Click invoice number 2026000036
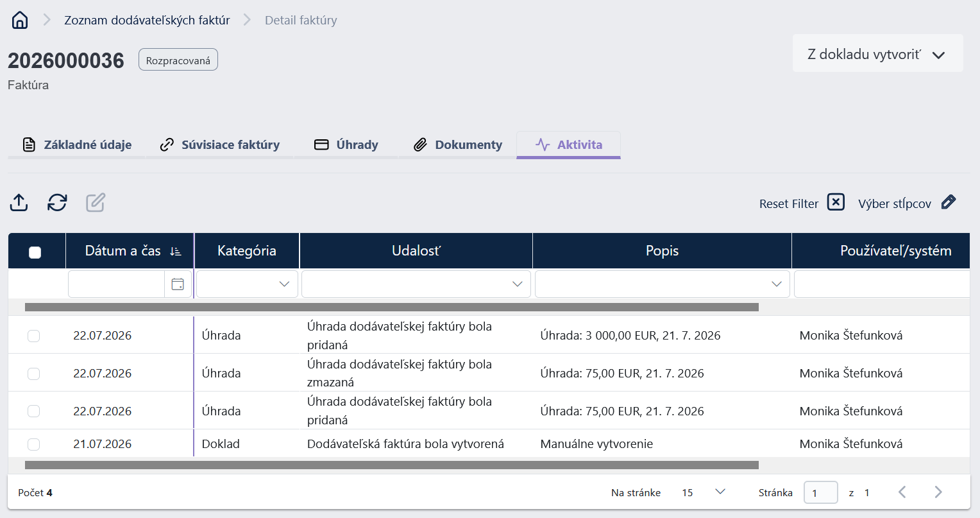Viewport: 980px width, 518px height. tap(66, 61)
